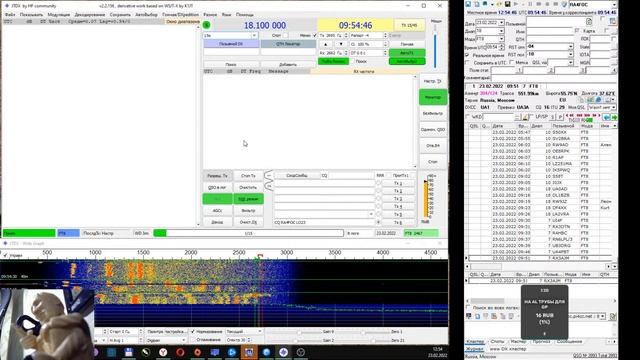Click the 18.100 000 frequency display
640x360 pixels.
point(264,25)
